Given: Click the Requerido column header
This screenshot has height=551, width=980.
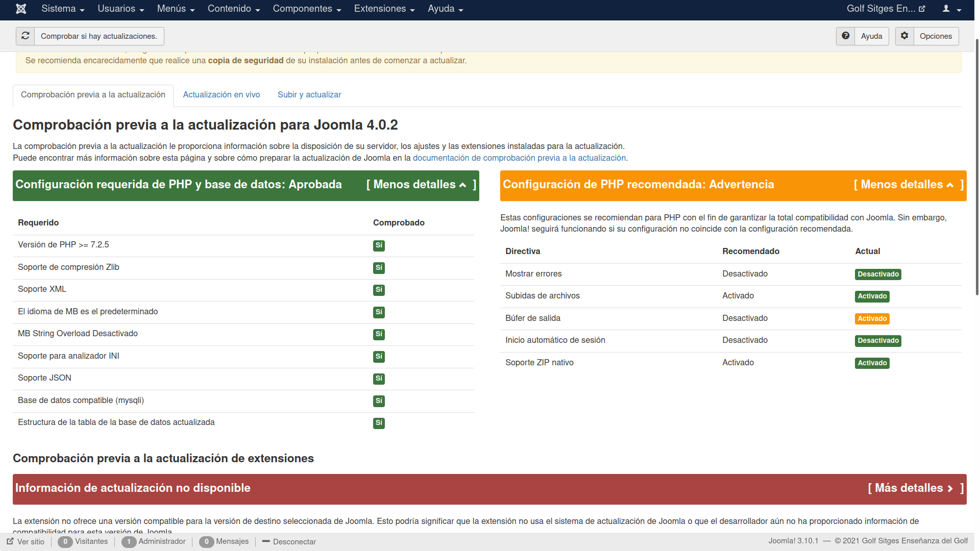Looking at the screenshot, I should coord(38,223).
